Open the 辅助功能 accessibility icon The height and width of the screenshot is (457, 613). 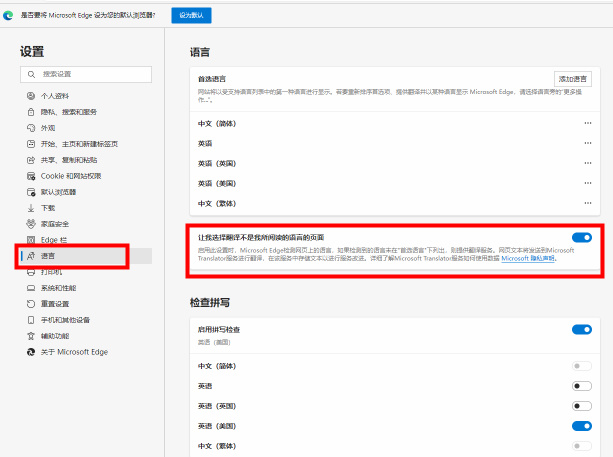[31, 336]
